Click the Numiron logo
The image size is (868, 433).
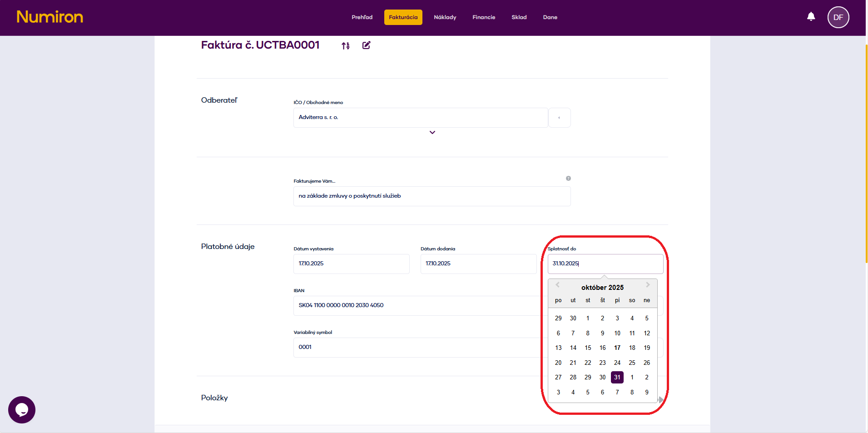coord(50,17)
